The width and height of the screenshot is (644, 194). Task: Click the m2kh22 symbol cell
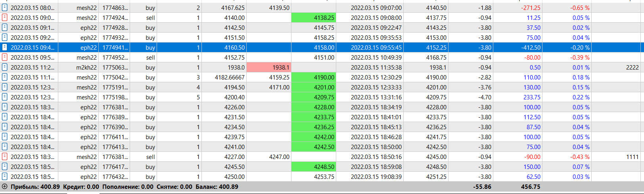click(x=86, y=67)
